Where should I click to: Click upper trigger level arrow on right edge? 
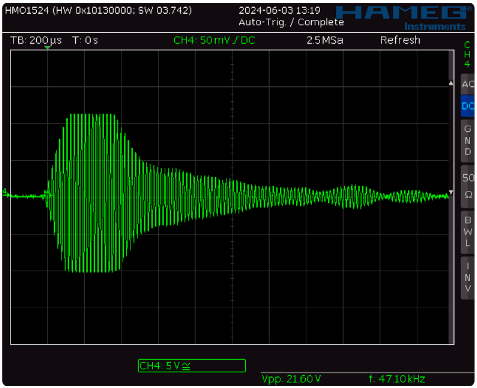451,83
